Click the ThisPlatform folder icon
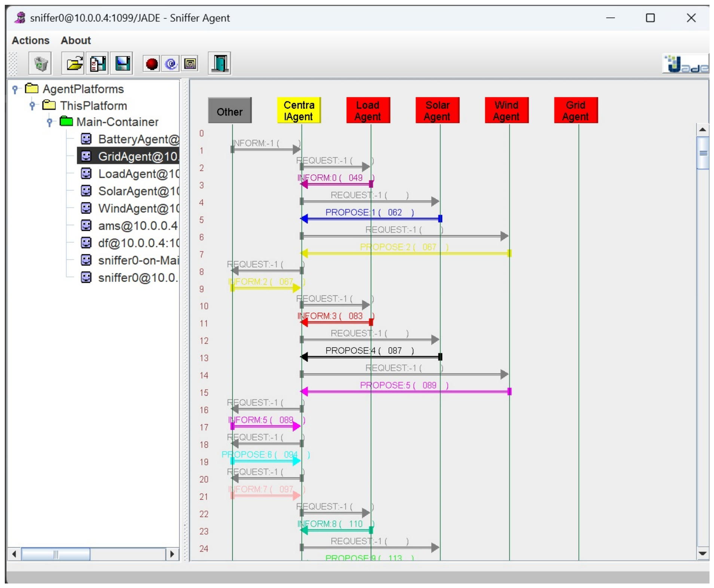This screenshot has width=714, height=588. point(49,105)
